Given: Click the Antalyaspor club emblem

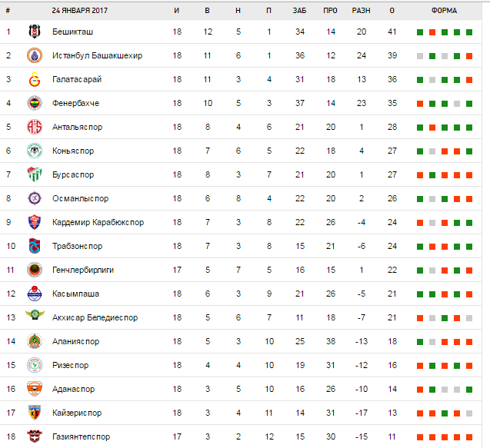Looking at the screenshot, I should (x=34, y=128).
